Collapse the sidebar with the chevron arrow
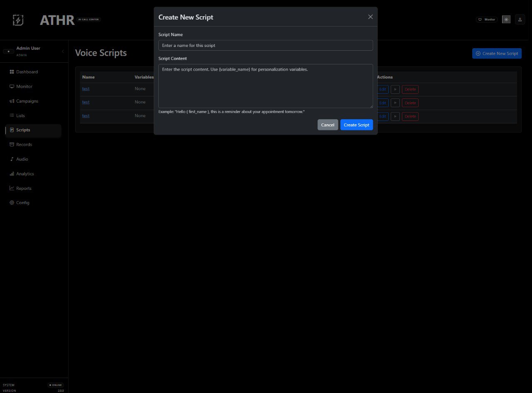 pyautogui.click(x=63, y=52)
